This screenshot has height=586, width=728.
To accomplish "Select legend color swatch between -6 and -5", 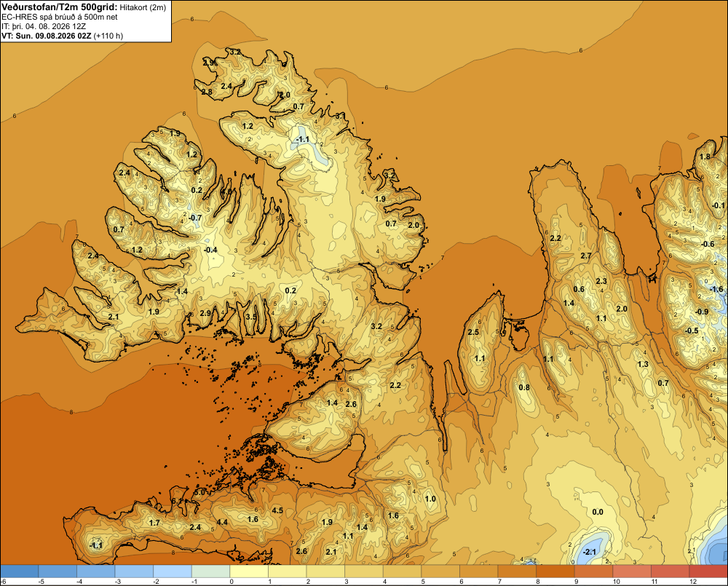I will [20, 571].
